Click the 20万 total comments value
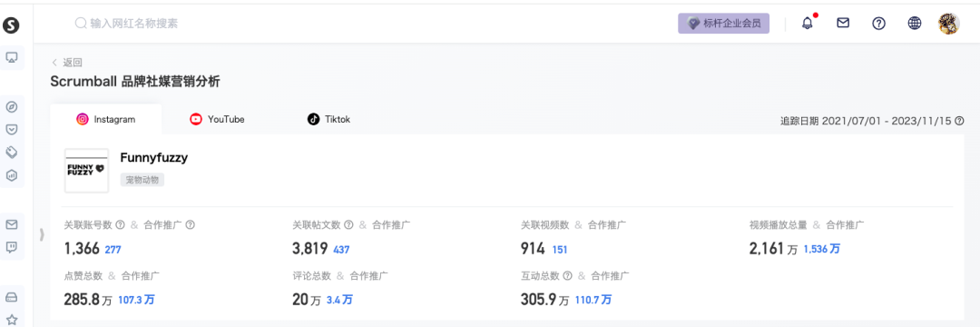The height and width of the screenshot is (327, 980). [x=307, y=300]
